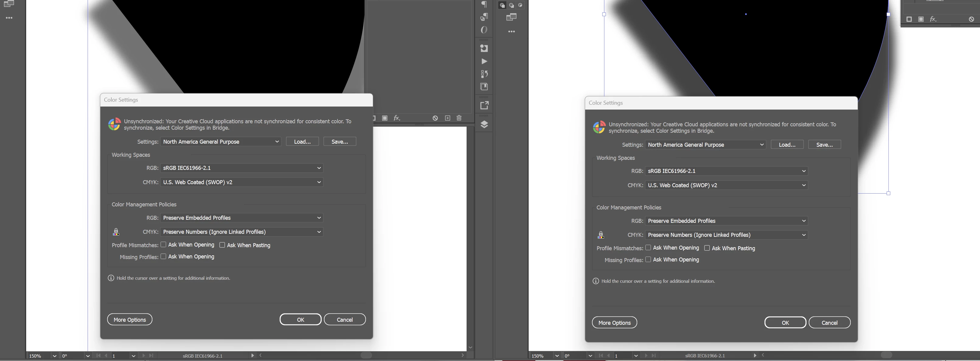
Task: Enable Ask When Pasting in left dialog
Action: [222, 245]
